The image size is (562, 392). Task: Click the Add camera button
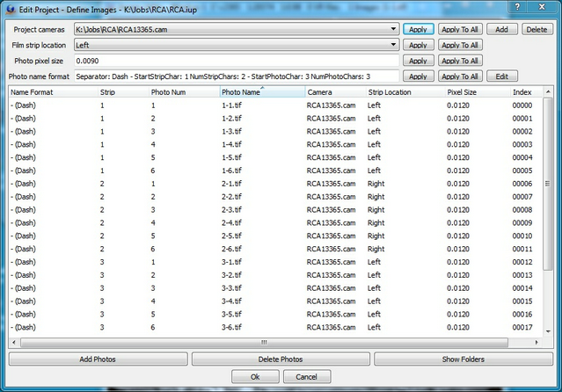pyautogui.click(x=502, y=29)
